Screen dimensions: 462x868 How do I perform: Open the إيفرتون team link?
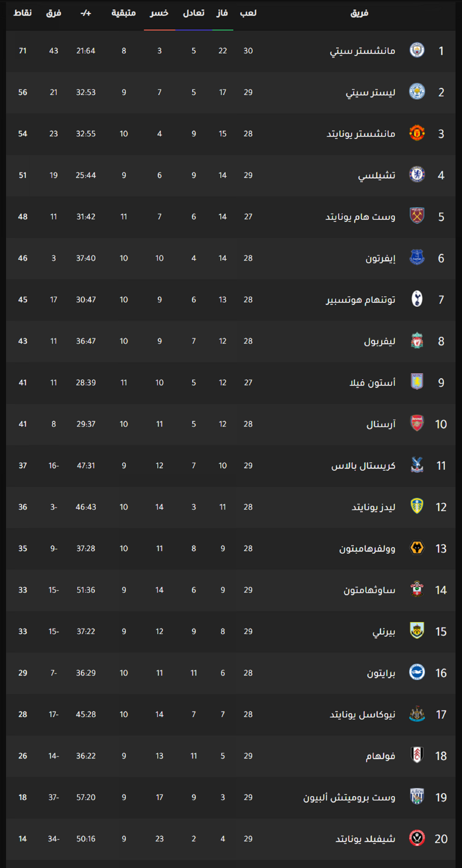[x=380, y=258]
